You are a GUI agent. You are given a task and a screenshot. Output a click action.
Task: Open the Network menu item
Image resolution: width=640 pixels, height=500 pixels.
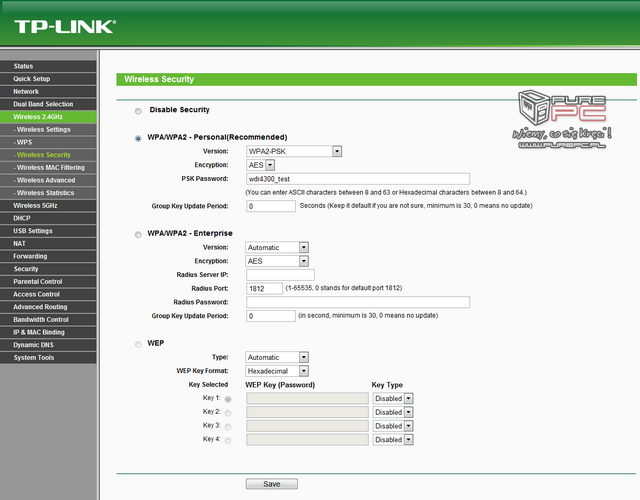coord(48,91)
